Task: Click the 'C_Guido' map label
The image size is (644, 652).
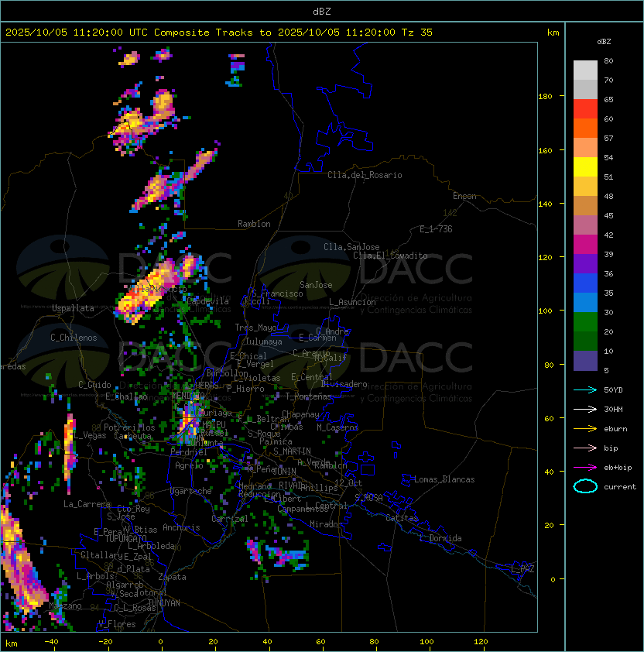Action: (x=94, y=385)
